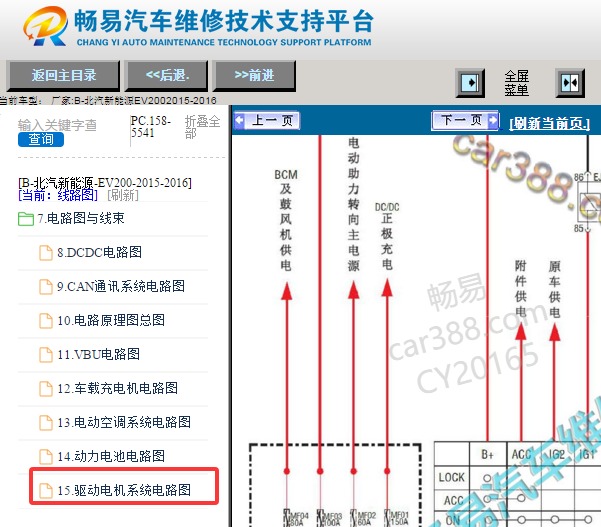Go forward with >>前进 button
This screenshot has height=527, width=601.
(255, 75)
